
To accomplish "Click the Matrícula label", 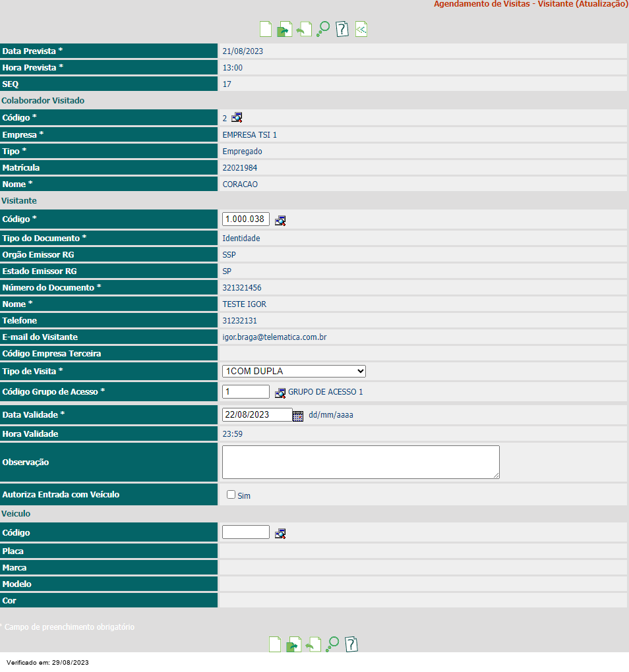I will [x=21, y=168].
